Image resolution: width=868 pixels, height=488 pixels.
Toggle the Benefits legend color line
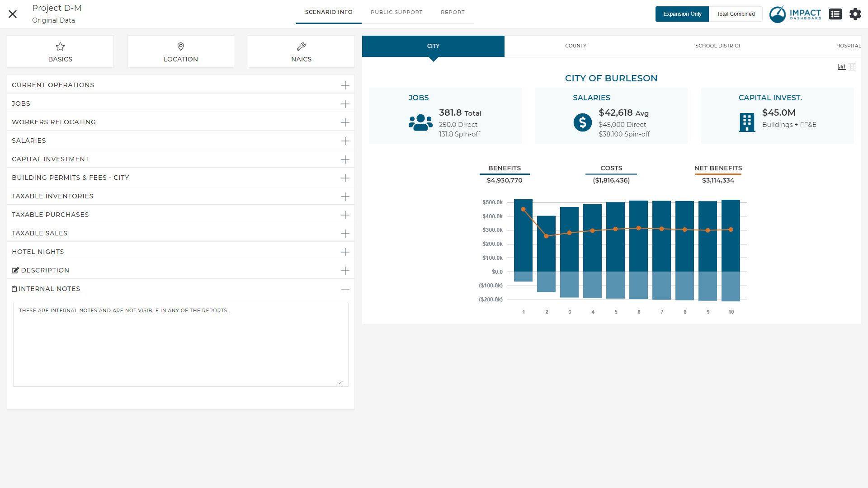click(505, 174)
